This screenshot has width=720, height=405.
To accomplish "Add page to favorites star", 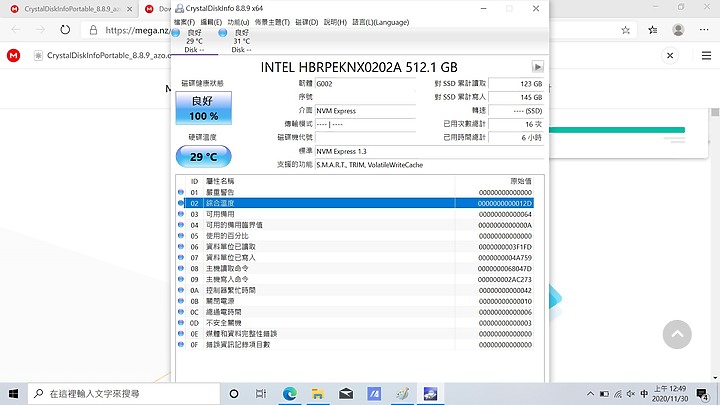I will pos(625,30).
